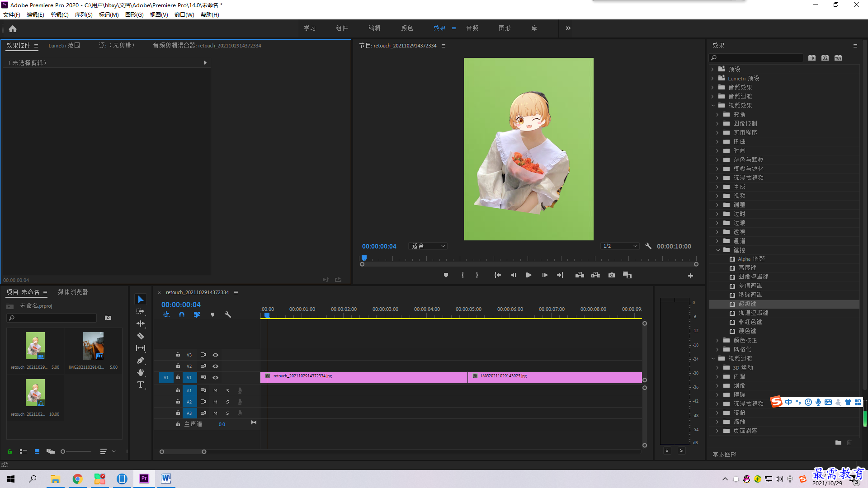Expand the 音频效果 folder
This screenshot has width=868, height=488.
pyautogui.click(x=712, y=87)
